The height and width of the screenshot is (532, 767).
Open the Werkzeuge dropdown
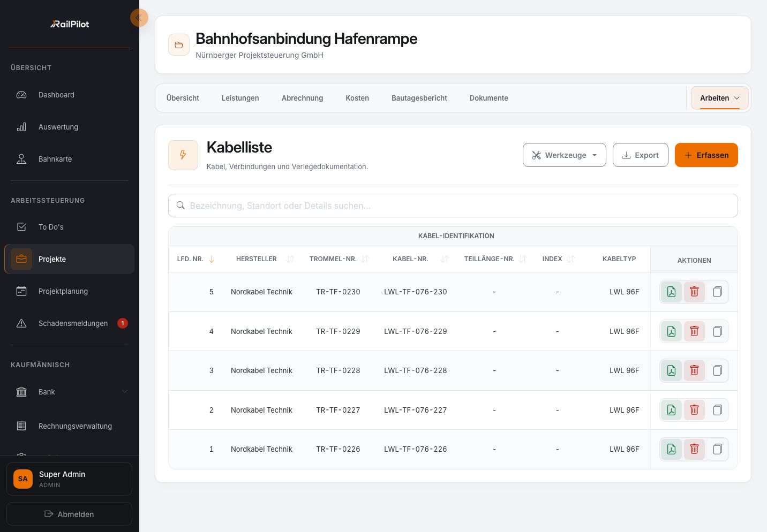565,155
